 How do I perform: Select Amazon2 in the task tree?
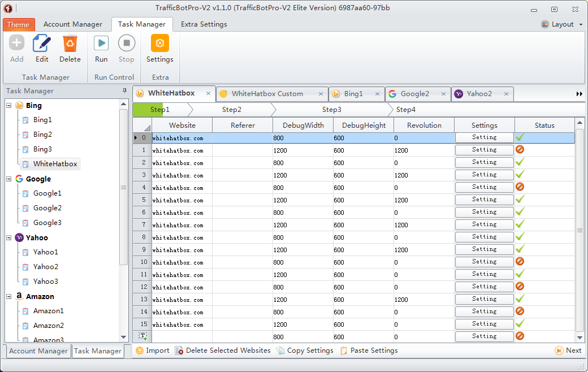coord(49,326)
